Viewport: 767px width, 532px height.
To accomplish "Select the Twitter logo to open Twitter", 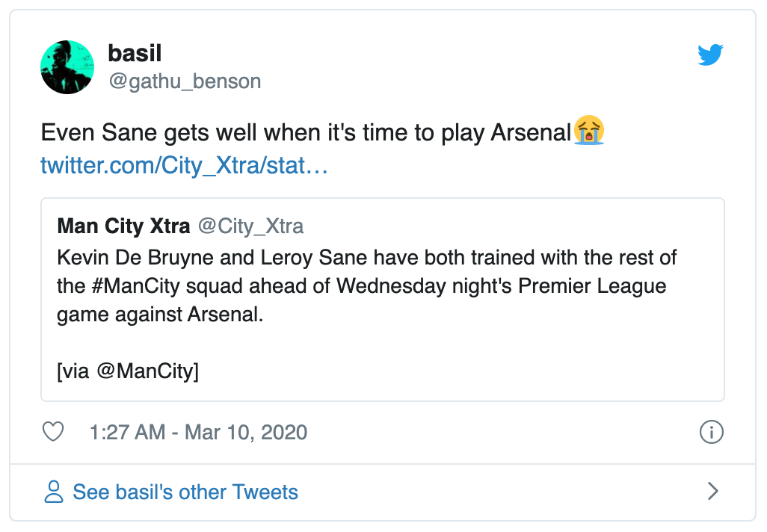I will click(710, 55).
